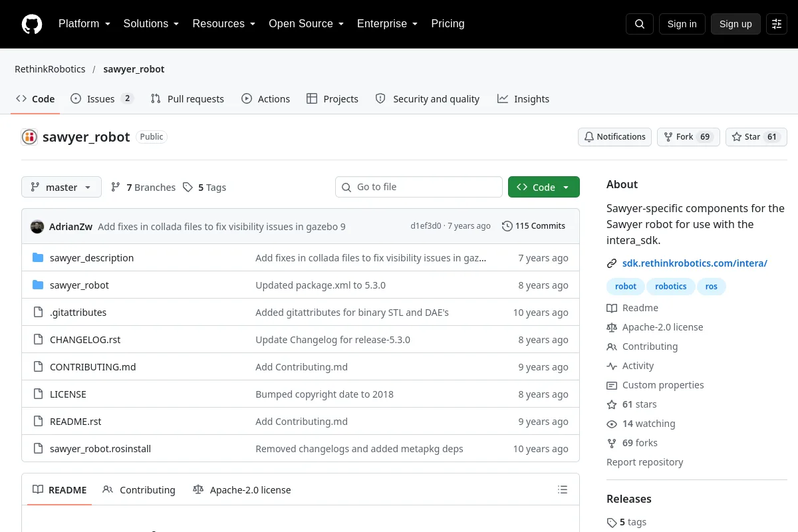Click AdrianZw's avatar image

tap(37, 226)
